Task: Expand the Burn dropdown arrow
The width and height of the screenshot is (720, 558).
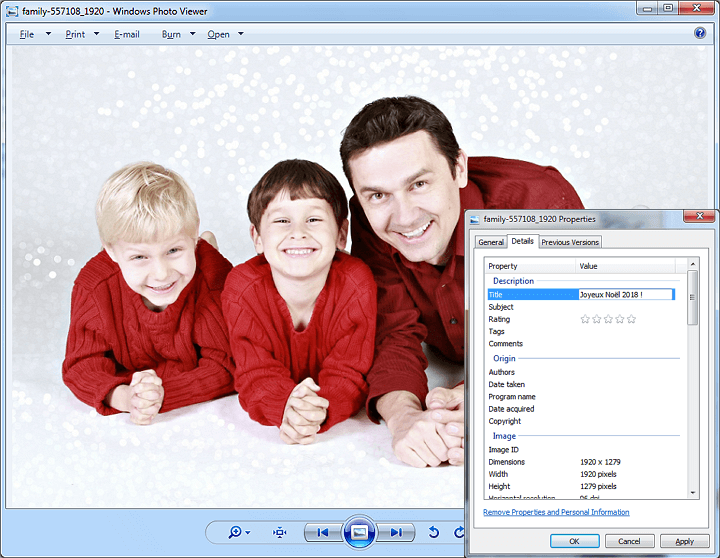Action: pyautogui.click(x=193, y=34)
